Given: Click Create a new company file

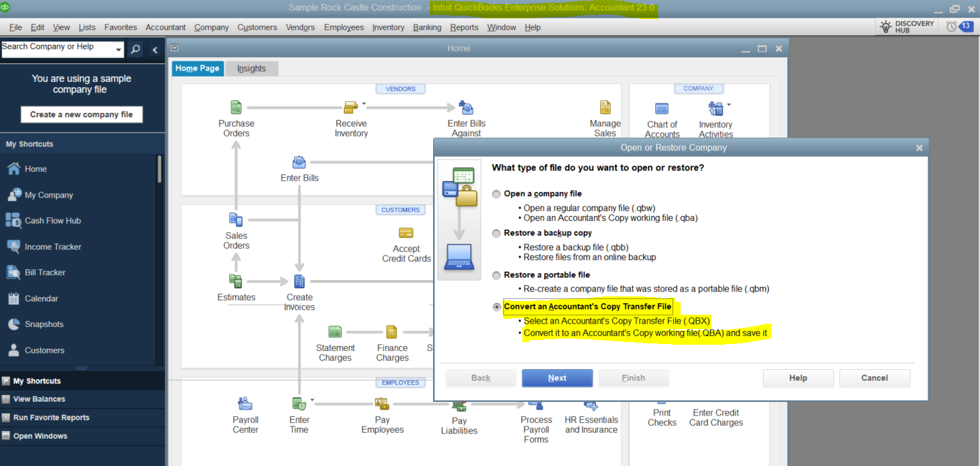Looking at the screenshot, I should click(x=82, y=114).
